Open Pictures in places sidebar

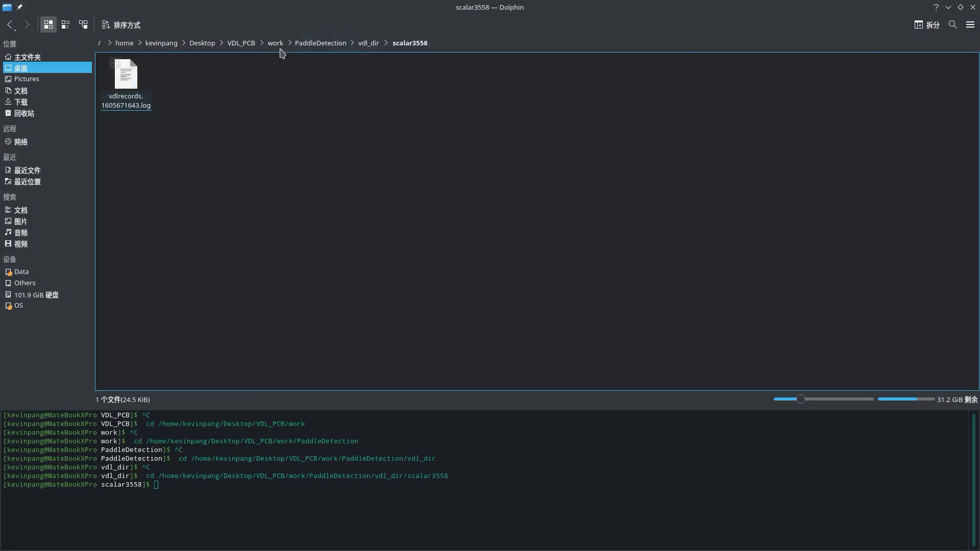pos(27,79)
